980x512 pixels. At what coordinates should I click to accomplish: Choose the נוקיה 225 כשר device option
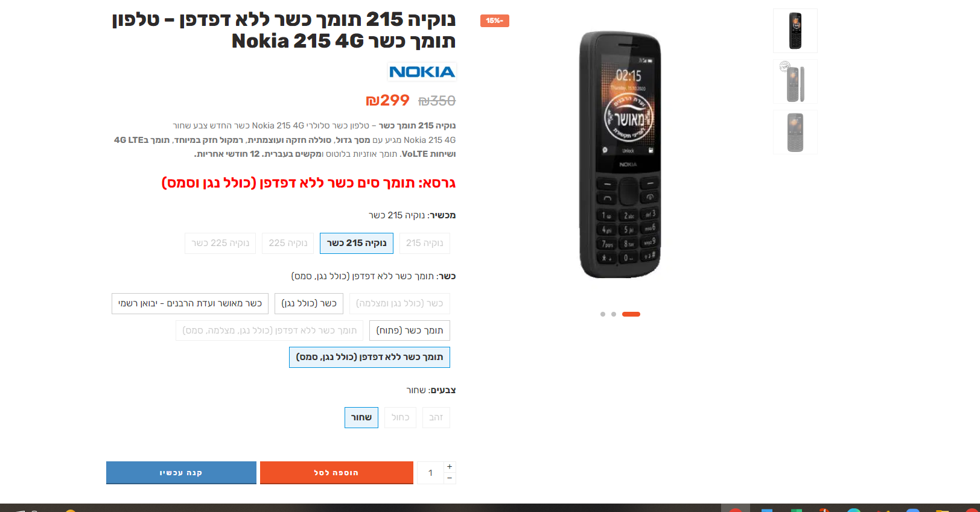pos(220,243)
